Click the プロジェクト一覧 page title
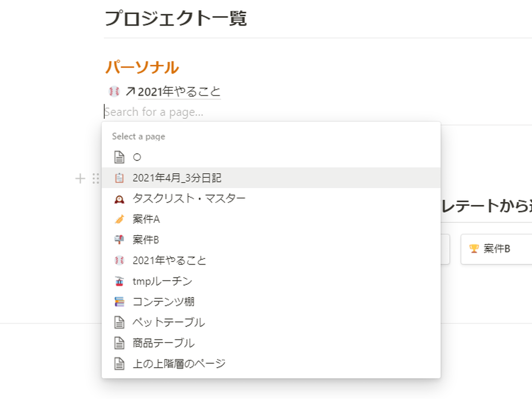Screen dimensions: 532x399 (176, 19)
